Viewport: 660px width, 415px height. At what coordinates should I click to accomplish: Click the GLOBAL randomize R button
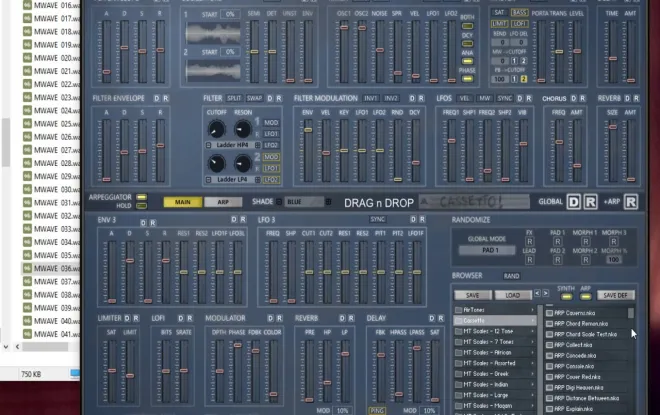click(591, 202)
